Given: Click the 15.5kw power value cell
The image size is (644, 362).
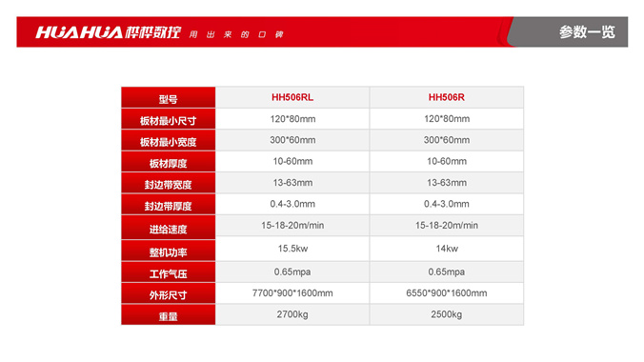Looking at the screenshot, I should coord(292,249).
